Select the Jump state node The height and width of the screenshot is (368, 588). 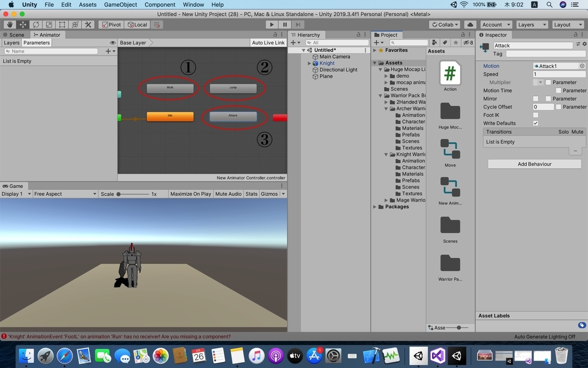pos(233,88)
